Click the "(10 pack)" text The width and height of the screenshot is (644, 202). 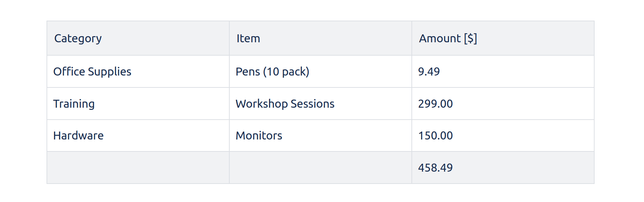coord(286,72)
